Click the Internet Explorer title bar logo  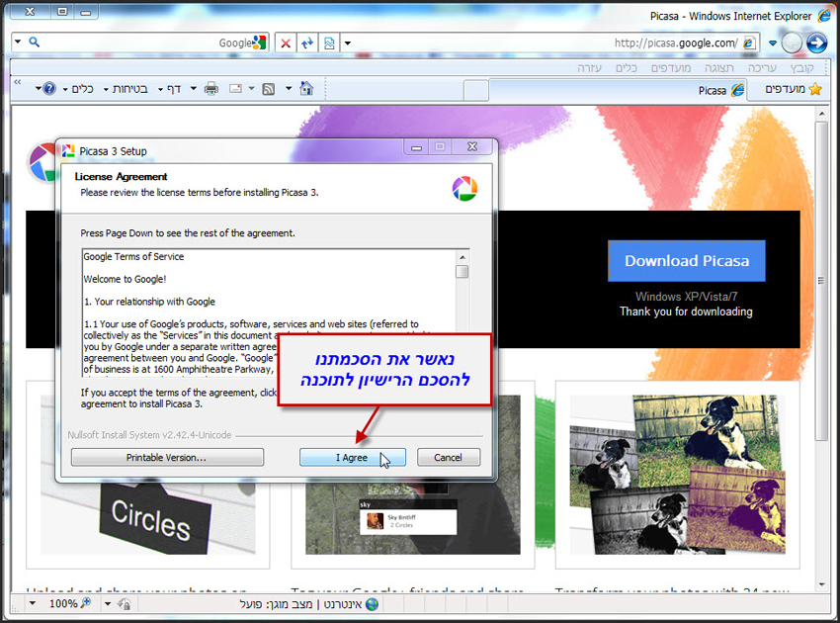[x=824, y=16]
